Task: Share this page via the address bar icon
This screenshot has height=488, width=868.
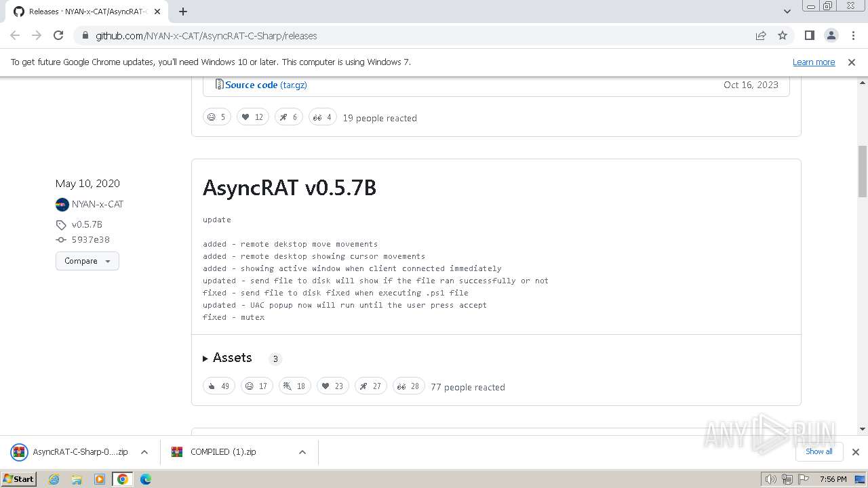Action: coord(761,36)
